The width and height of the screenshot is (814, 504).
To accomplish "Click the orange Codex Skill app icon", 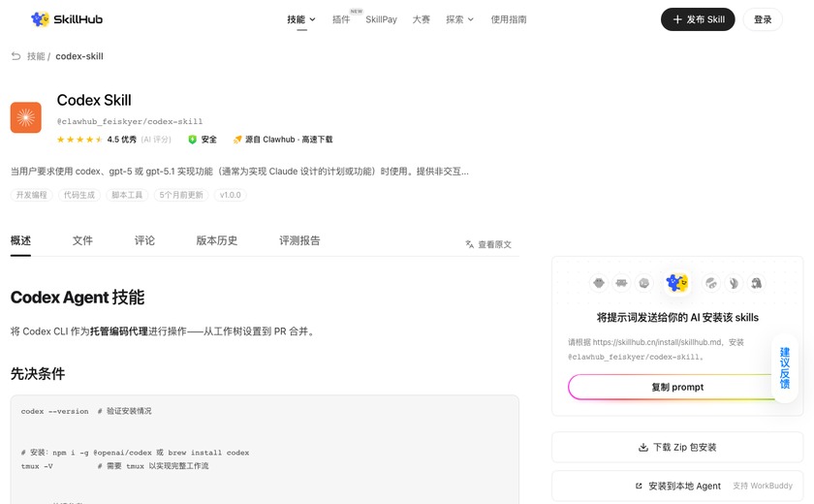I will coord(26,117).
